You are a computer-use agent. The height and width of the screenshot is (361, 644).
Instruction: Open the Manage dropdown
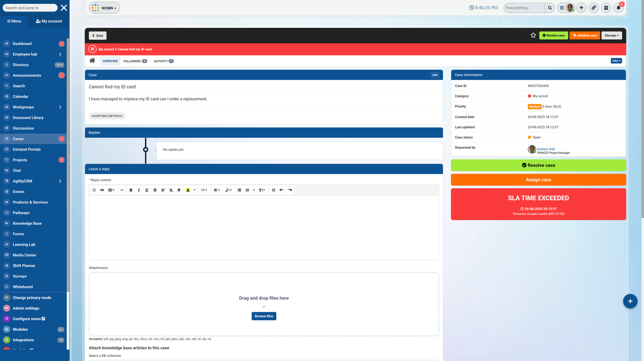click(611, 35)
